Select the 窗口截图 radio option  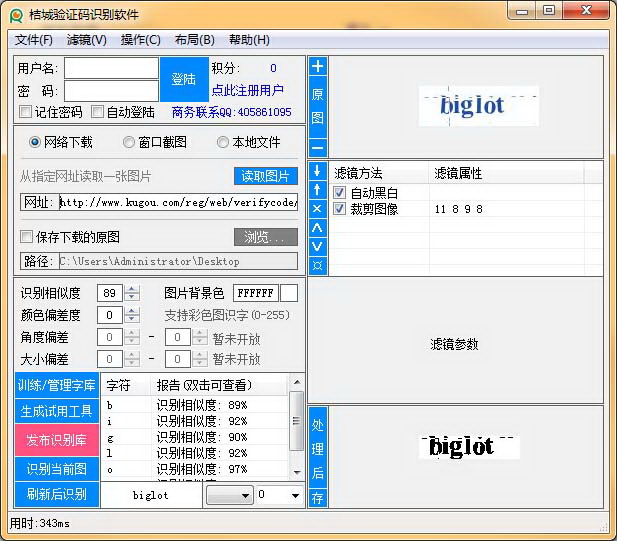tap(129, 142)
